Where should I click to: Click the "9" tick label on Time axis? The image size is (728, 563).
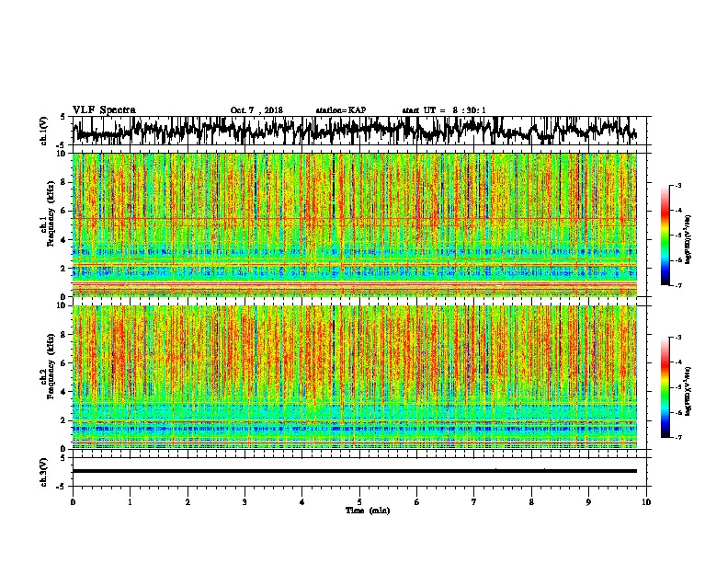588,502
